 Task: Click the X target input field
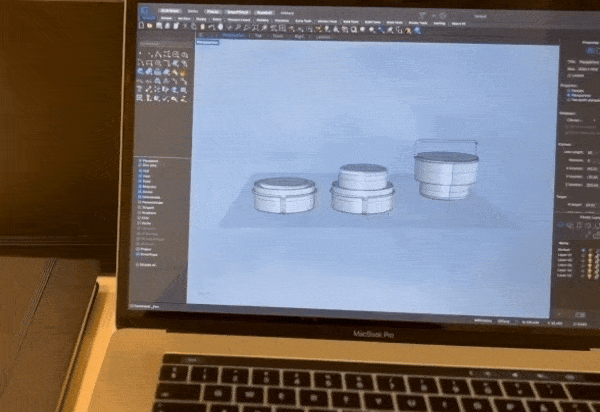[x=591, y=205]
